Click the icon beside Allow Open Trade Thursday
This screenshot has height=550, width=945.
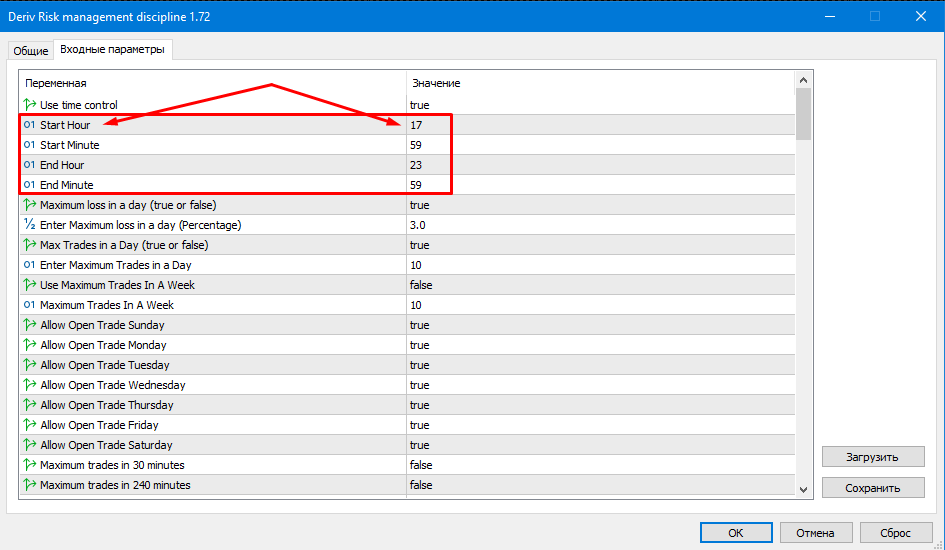(30, 404)
